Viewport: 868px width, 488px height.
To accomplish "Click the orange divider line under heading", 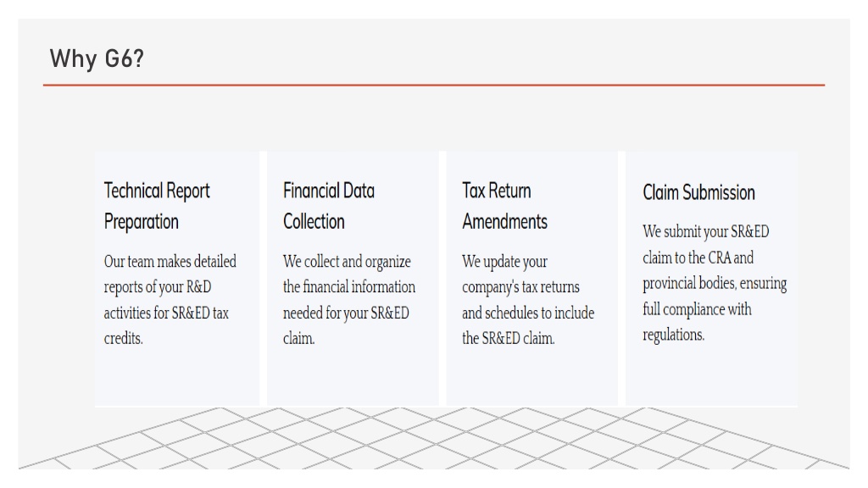I will (434, 86).
